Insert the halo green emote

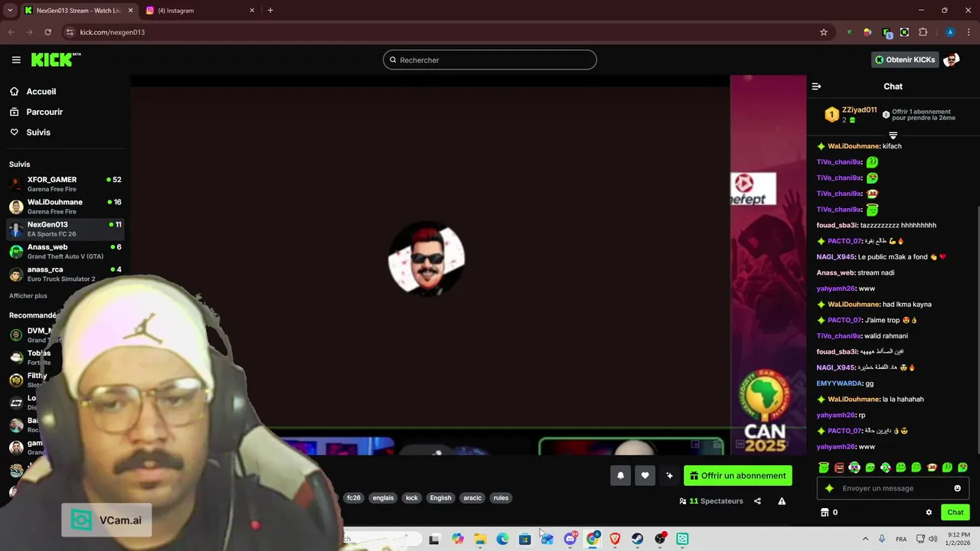824,468
